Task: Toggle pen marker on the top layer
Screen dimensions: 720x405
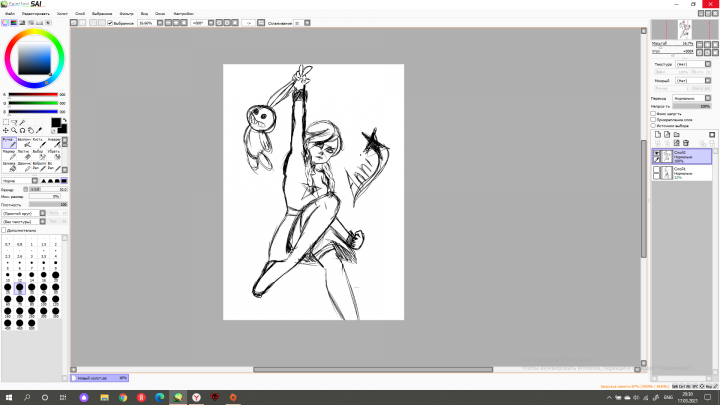Action: coord(657,159)
